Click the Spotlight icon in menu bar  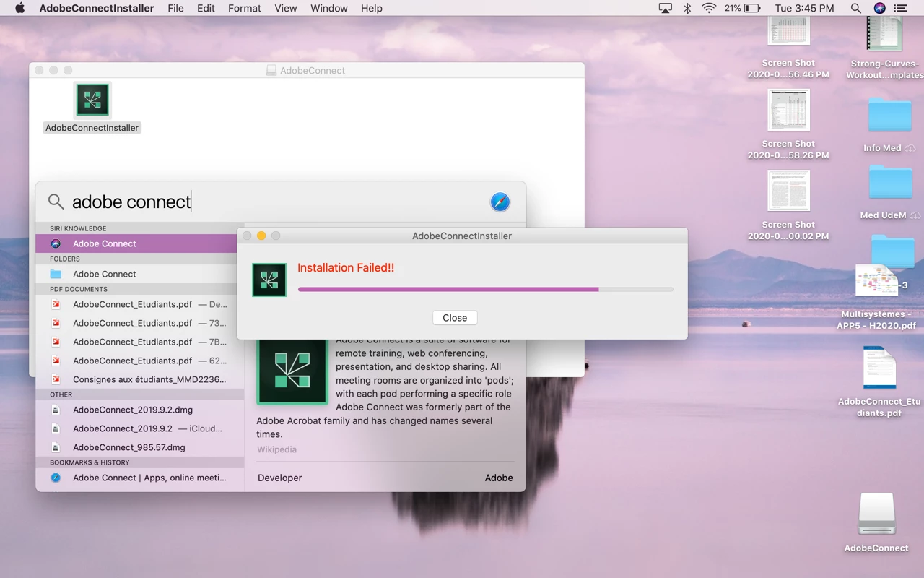(x=855, y=8)
